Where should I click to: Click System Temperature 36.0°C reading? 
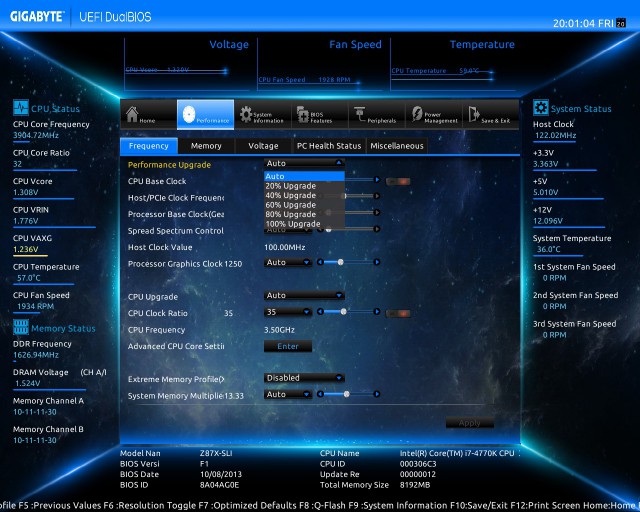[549, 249]
